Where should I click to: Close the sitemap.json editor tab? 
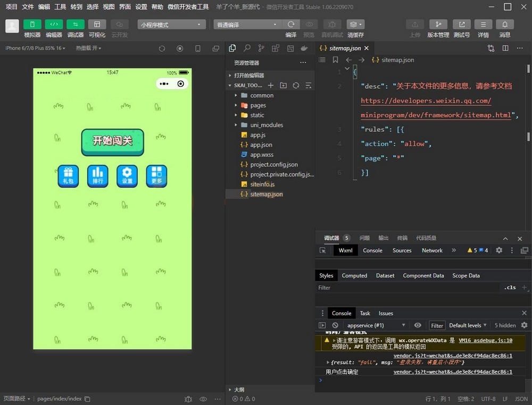[367, 48]
